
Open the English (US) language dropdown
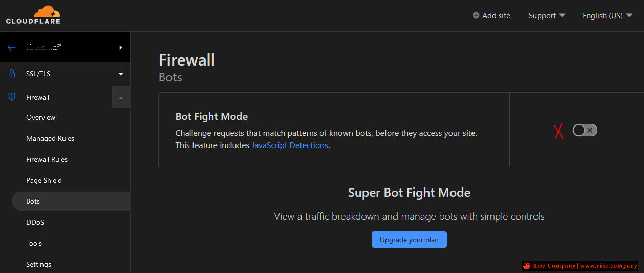[x=607, y=16]
